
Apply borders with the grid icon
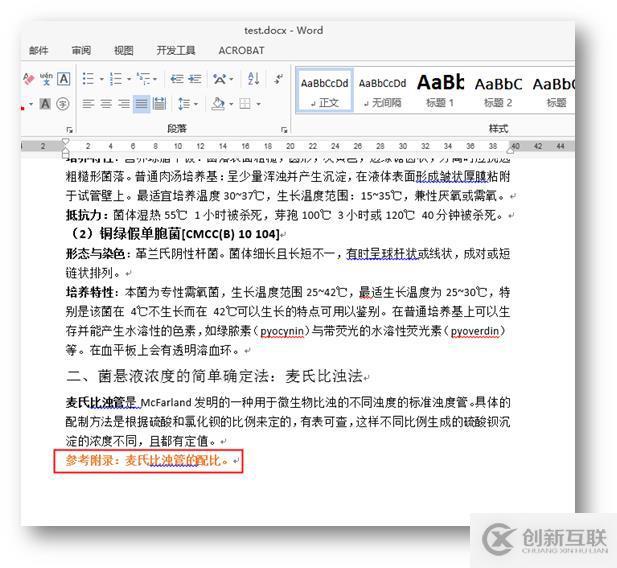245,104
